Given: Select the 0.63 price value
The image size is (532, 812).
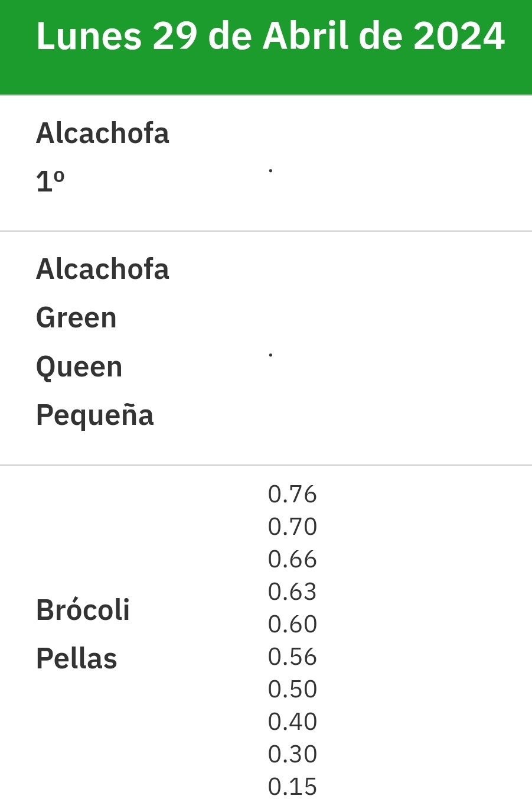Looking at the screenshot, I should tap(292, 592).
